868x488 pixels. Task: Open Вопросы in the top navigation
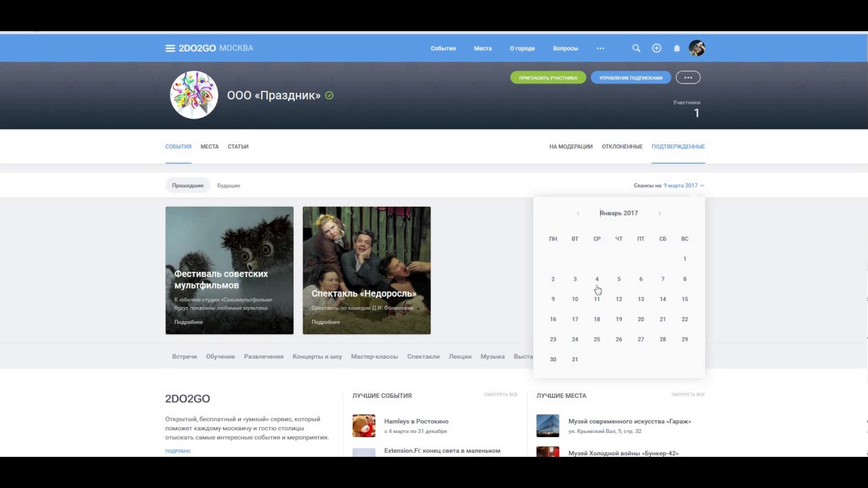pyautogui.click(x=566, y=48)
